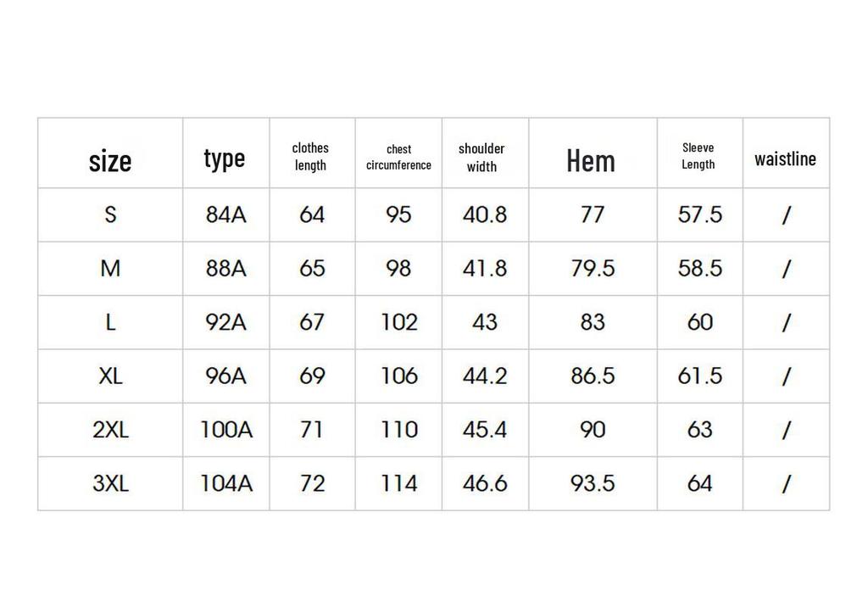Select the 'Hem' column header

591,161
